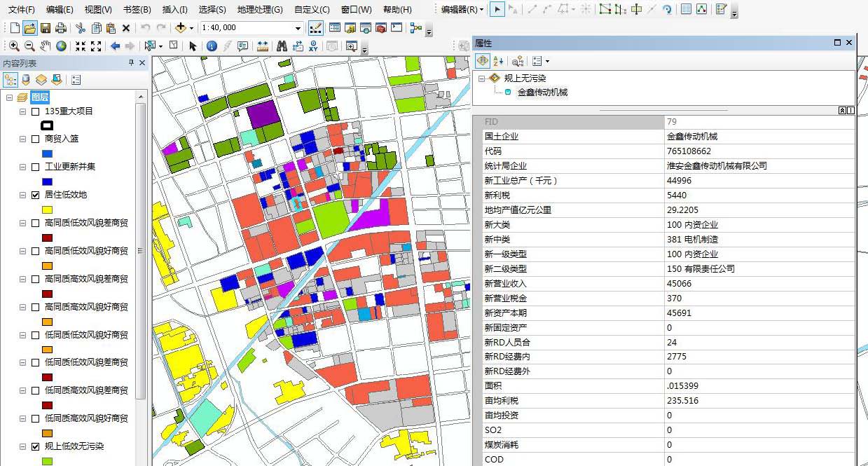
Task: Open the 编辑器(R) dropdown menu
Action: click(462, 10)
